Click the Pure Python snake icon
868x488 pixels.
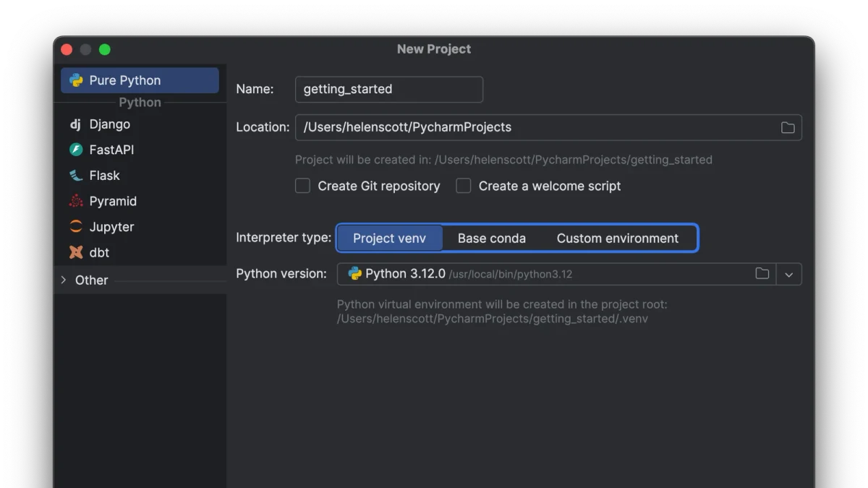(76, 80)
